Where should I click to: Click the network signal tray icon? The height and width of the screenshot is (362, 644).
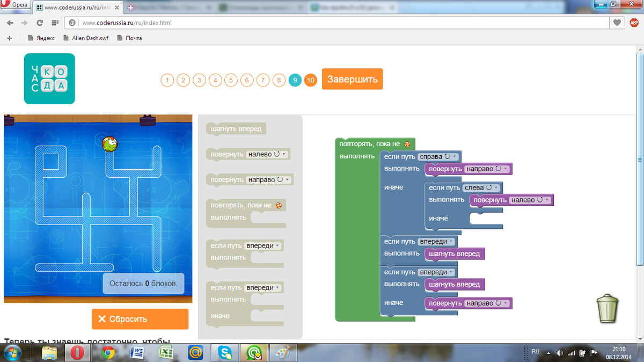(x=571, y=353)
